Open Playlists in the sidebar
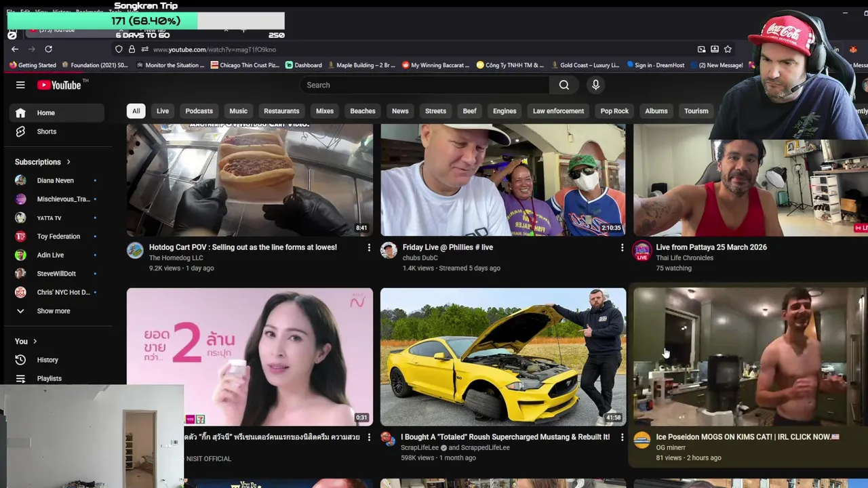Viewport: 868px width, 488px height. pyautogui.click(x=57, y=378)
